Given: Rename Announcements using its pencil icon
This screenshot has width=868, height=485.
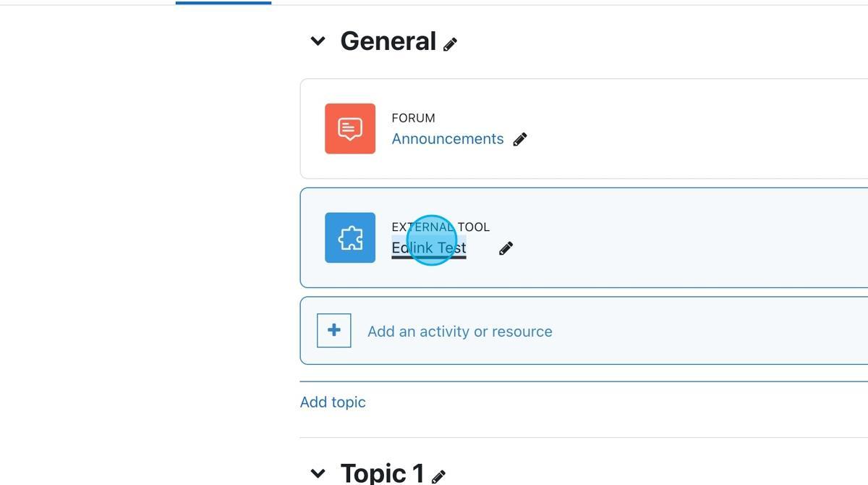Looking at the screenshot, I should tap(520, 140).
